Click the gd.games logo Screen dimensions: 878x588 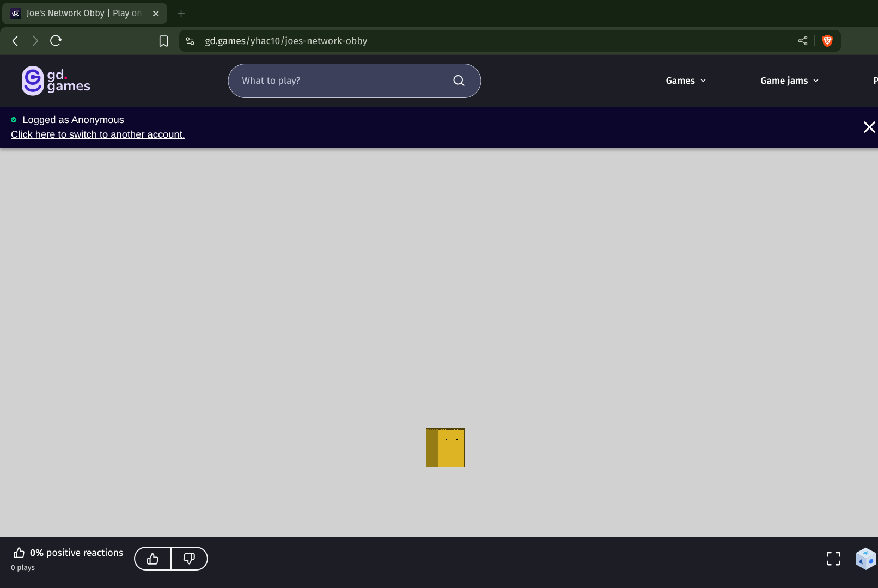click(56, 81)
